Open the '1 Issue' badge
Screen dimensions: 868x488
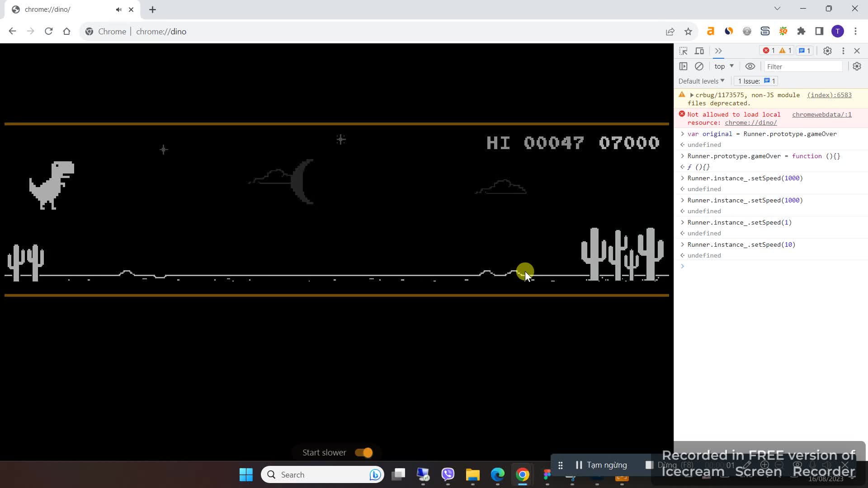(756, 81)
